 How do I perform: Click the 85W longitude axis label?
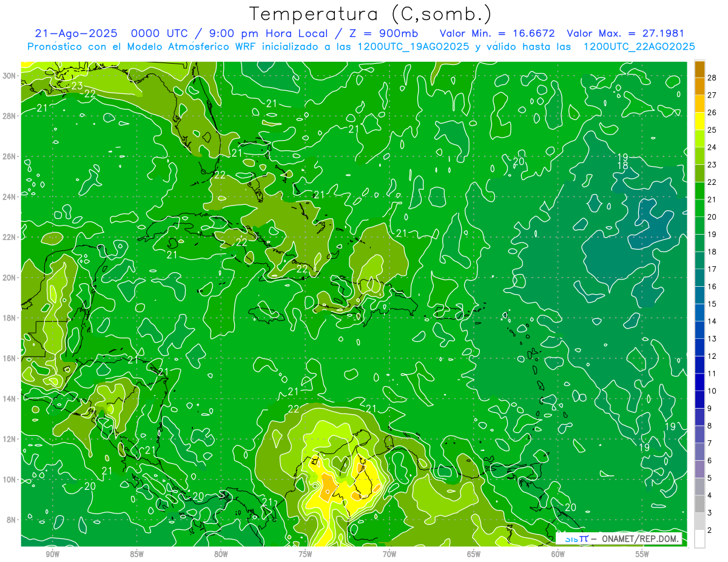coord(136,554)
